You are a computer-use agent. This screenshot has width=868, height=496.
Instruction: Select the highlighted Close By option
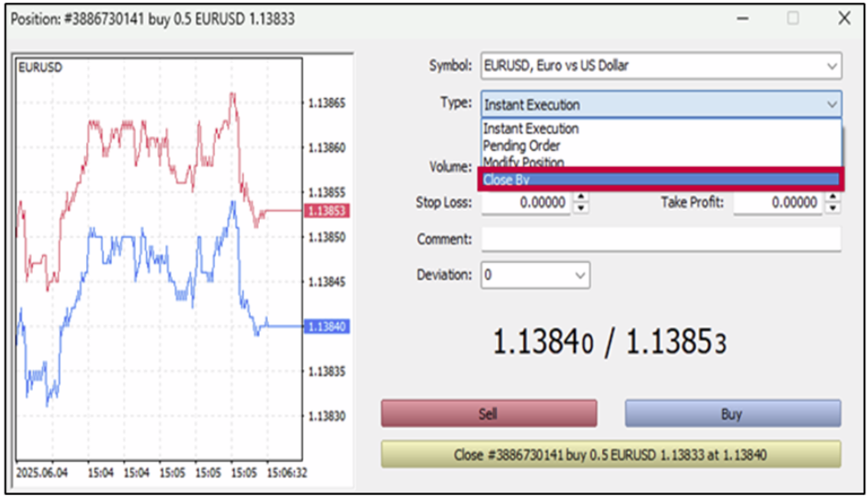659,180
